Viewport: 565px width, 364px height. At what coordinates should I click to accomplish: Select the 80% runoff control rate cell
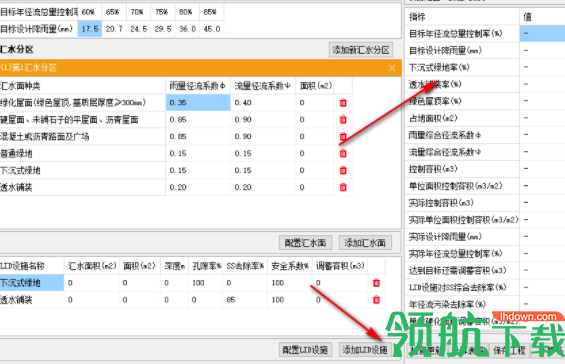[187, 12]
